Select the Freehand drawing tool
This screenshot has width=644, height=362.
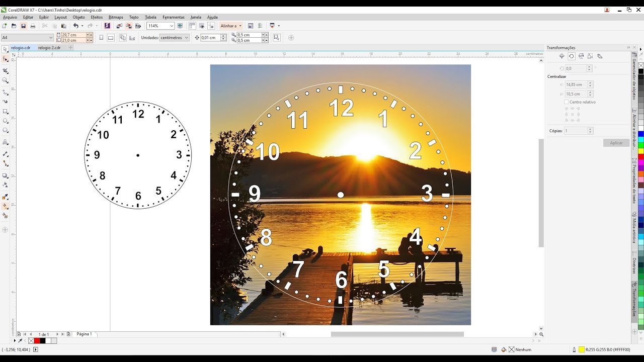6,93
